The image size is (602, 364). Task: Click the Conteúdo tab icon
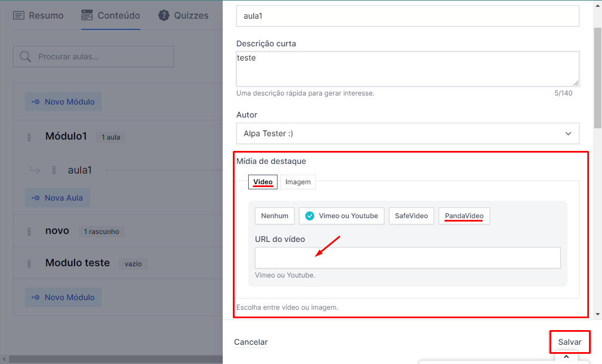click(87, 15)
